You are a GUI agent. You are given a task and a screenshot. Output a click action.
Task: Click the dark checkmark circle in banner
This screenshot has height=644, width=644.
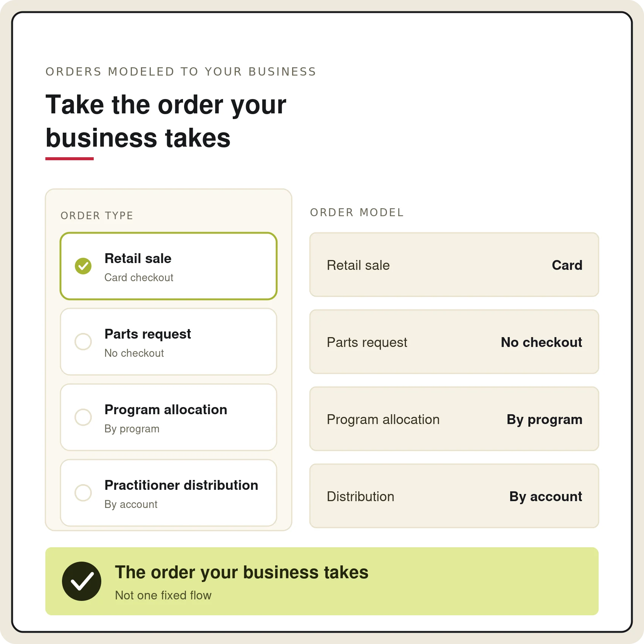(82, 581)
